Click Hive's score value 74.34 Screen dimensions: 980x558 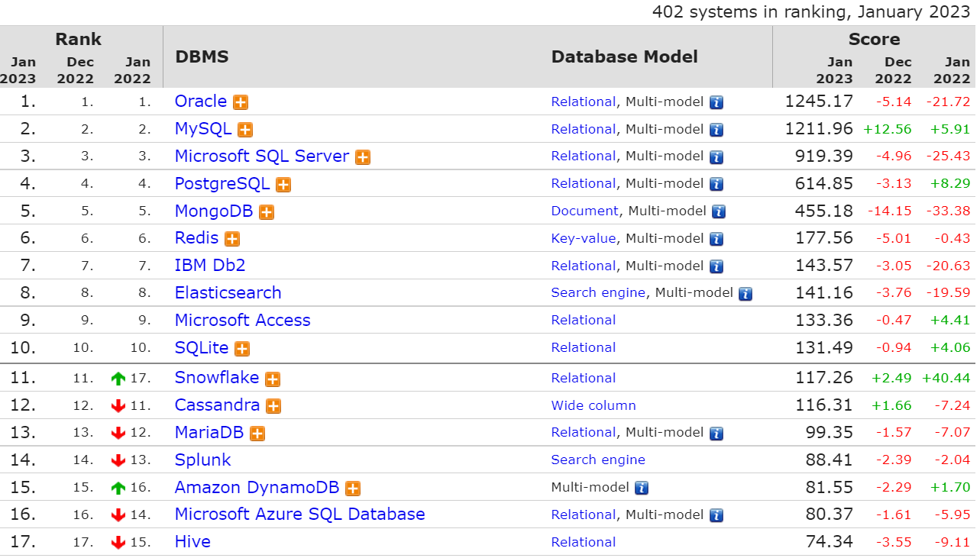click(830, 542)
